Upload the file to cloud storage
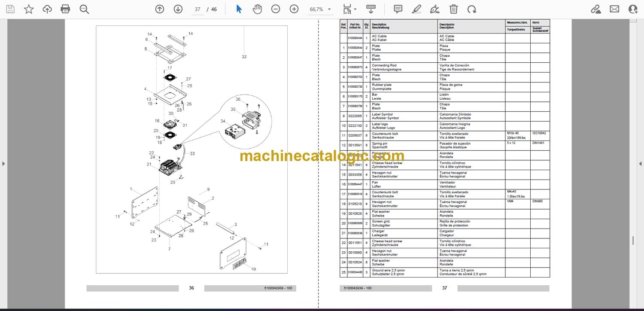 pyautogui.click(x=47, y=9)
